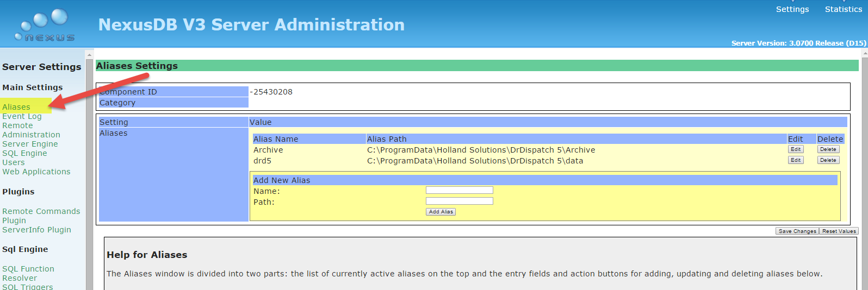Go to Remote Administration settings
Viewport: 868px width, 290px height.
coord(31,130)
